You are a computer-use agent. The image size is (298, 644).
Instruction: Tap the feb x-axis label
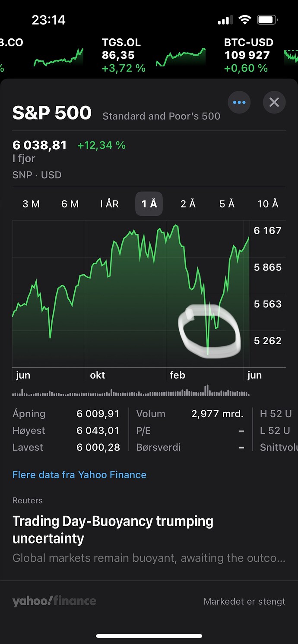point(178,375)
